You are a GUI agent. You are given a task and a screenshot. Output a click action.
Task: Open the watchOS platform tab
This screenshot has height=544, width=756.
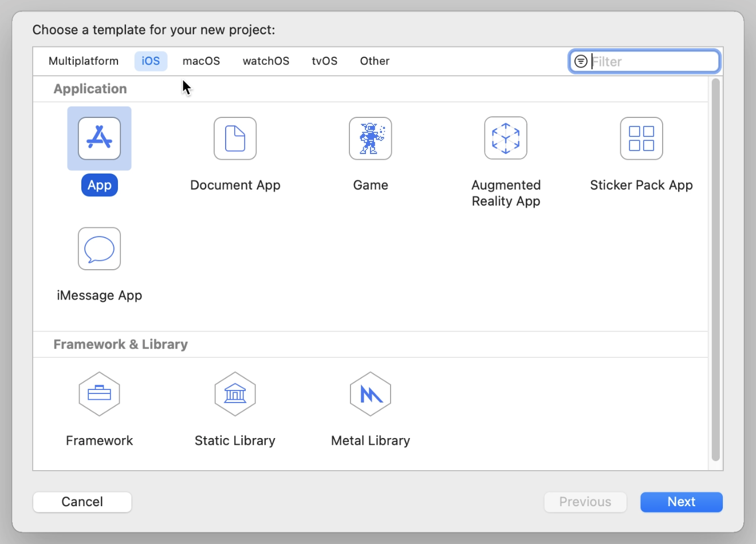[266, 61]
